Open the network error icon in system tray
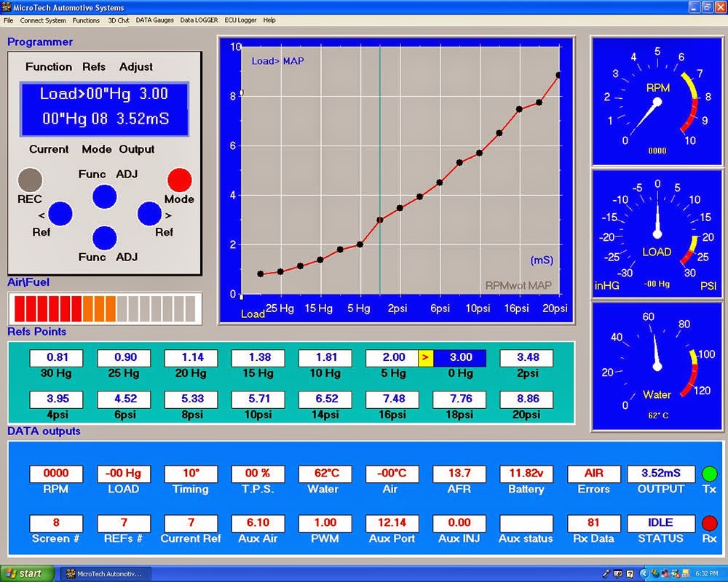The height and width of the screenshot is (582, 728). coord(665,574)
